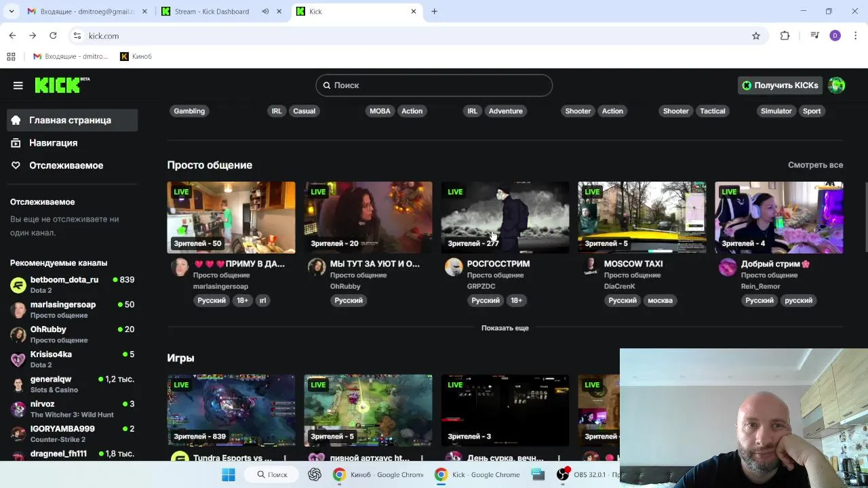The width and height of the screenshot is (868, 488).
Task: Open the Chrome profile avatar
Action: point(835,36)
